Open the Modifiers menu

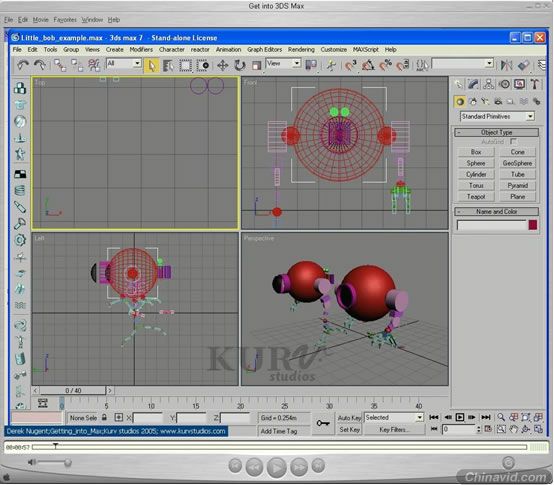(141, 49)
